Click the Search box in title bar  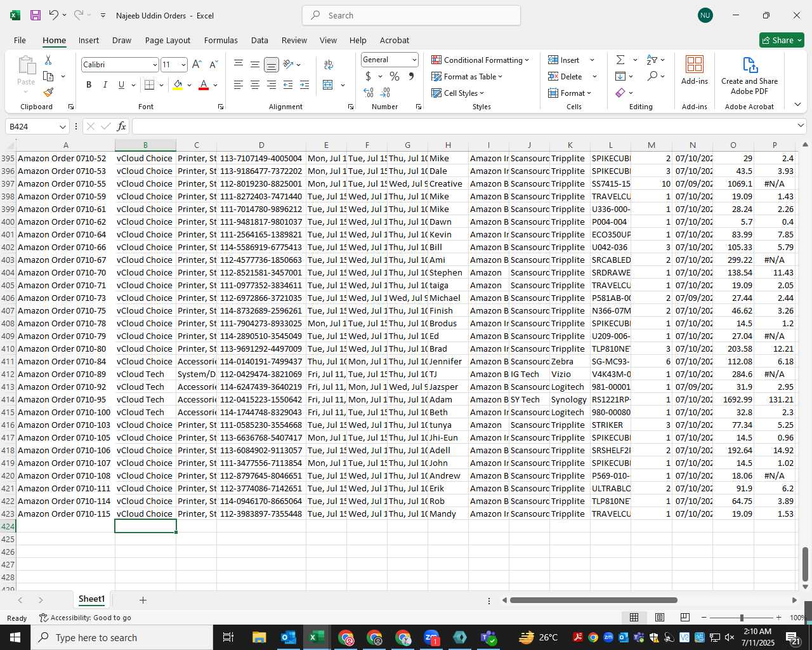point(412,15)
